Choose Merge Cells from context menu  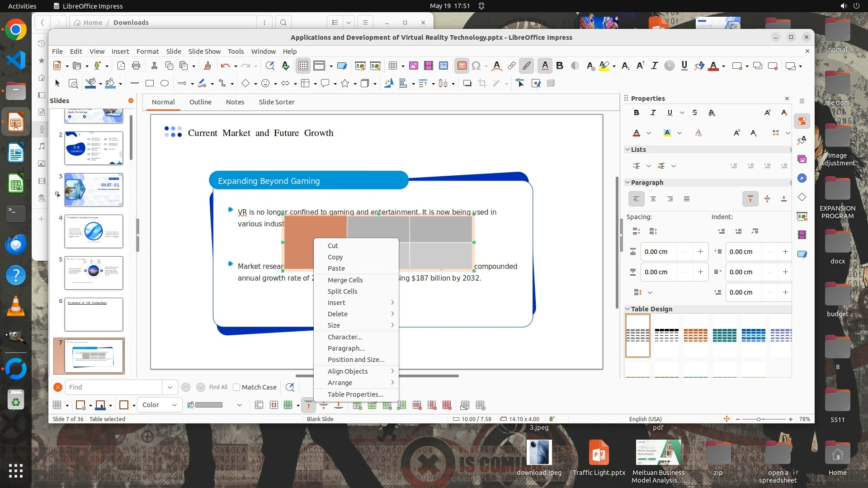point(345,280)
